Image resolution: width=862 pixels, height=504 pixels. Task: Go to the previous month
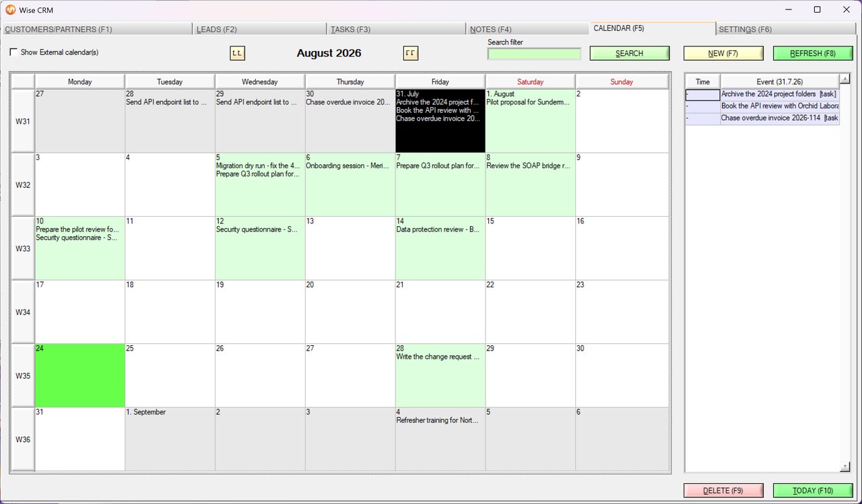click(238, 53)
